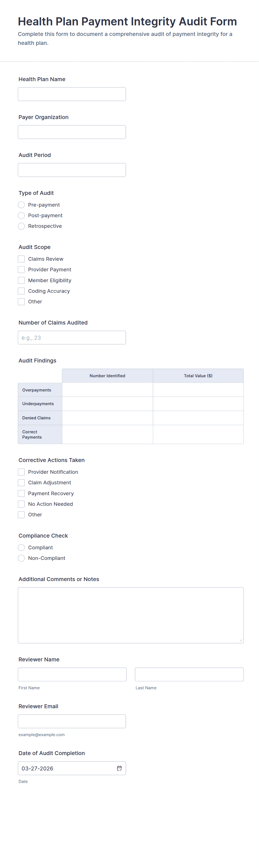Click the Reviewer Last Name field
259x868 pixels.
click(x=189, y=674)
